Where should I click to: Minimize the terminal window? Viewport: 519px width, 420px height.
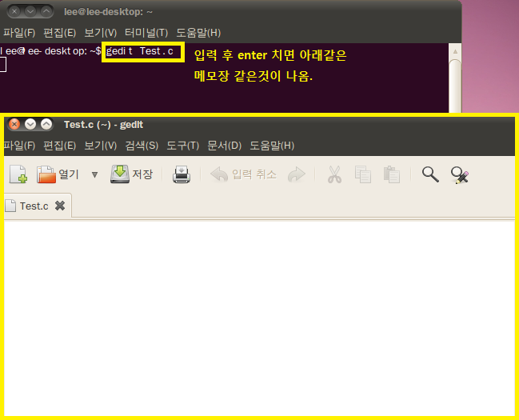point(30,11)
